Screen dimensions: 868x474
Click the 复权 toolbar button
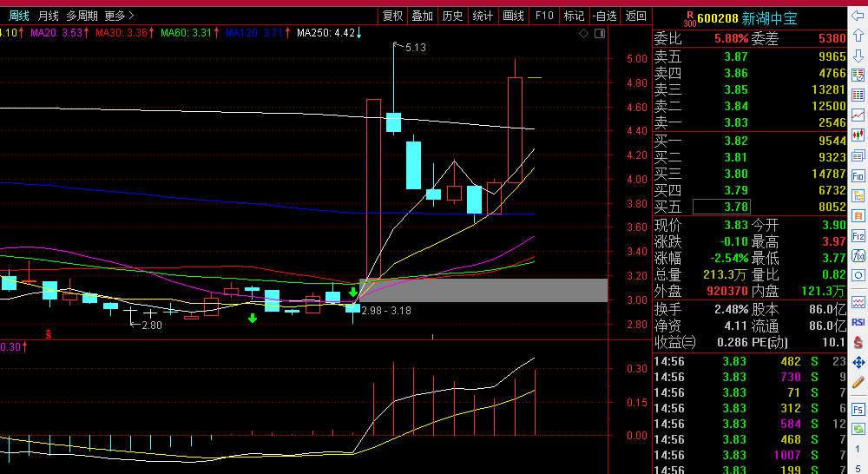tap(393, 16)
